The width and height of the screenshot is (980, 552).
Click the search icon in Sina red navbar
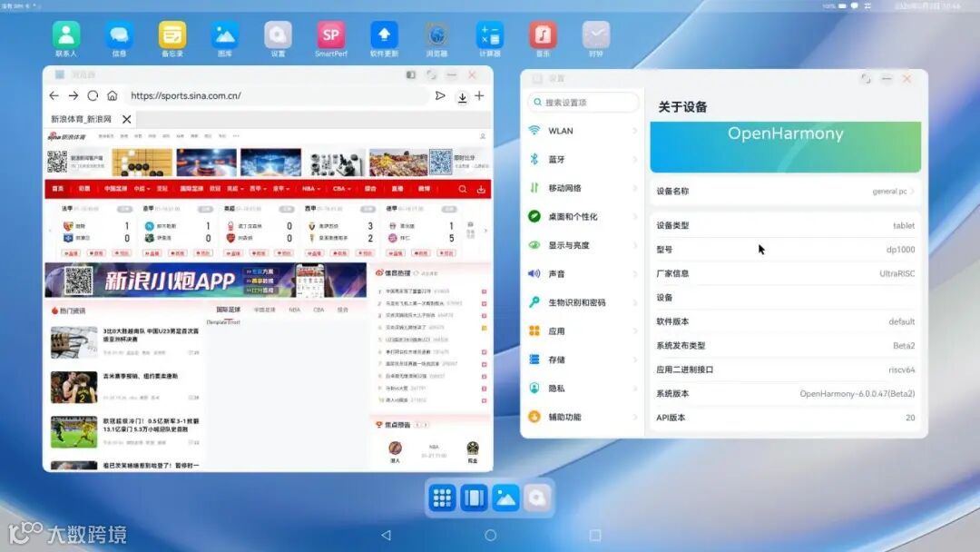point(463,189)
